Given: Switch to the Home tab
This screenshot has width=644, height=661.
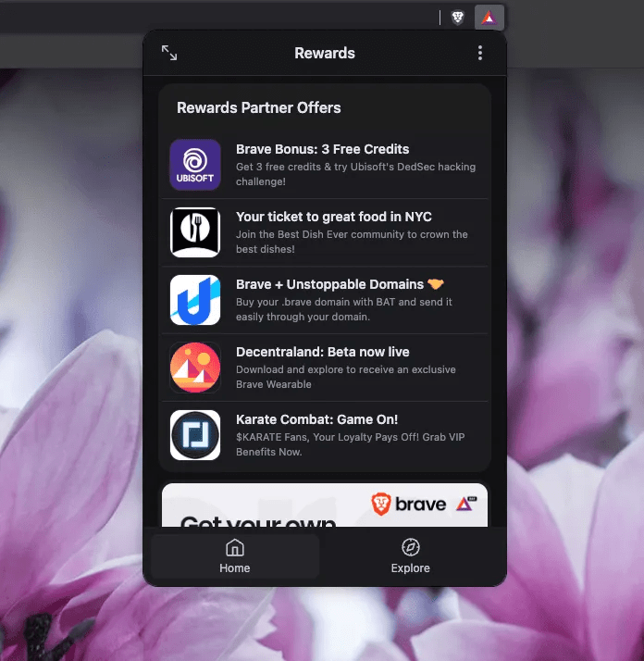Looking at the screenshot, I should coord(235,556).
